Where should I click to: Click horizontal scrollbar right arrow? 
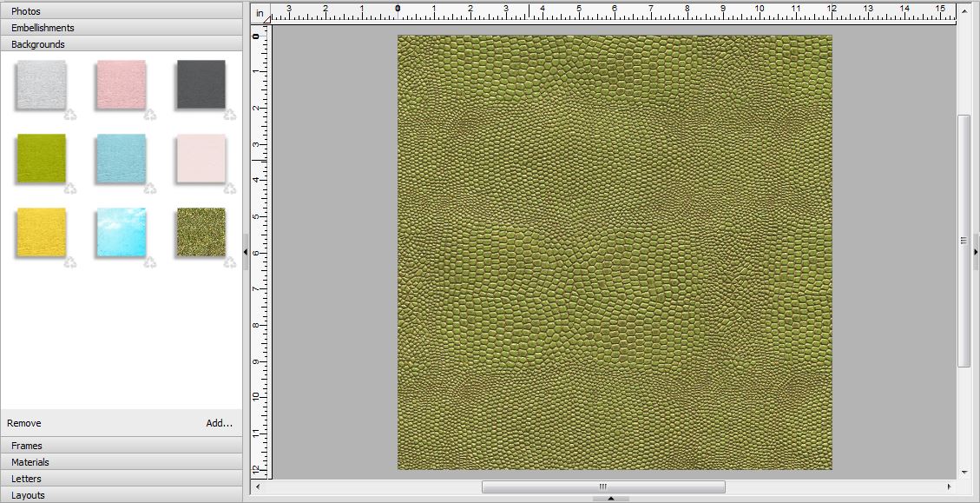click(949, 486)
